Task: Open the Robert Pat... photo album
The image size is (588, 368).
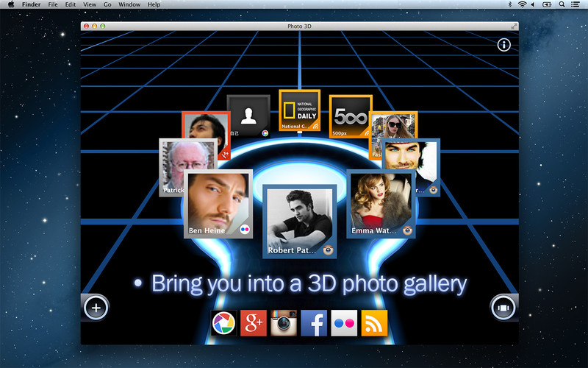Action: [x=300, y=222]
